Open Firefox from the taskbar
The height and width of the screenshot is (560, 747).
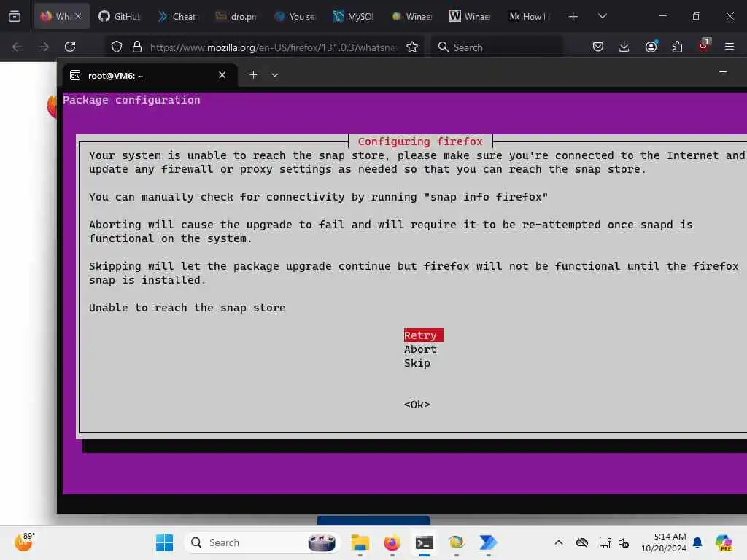(x=392, y=542)
